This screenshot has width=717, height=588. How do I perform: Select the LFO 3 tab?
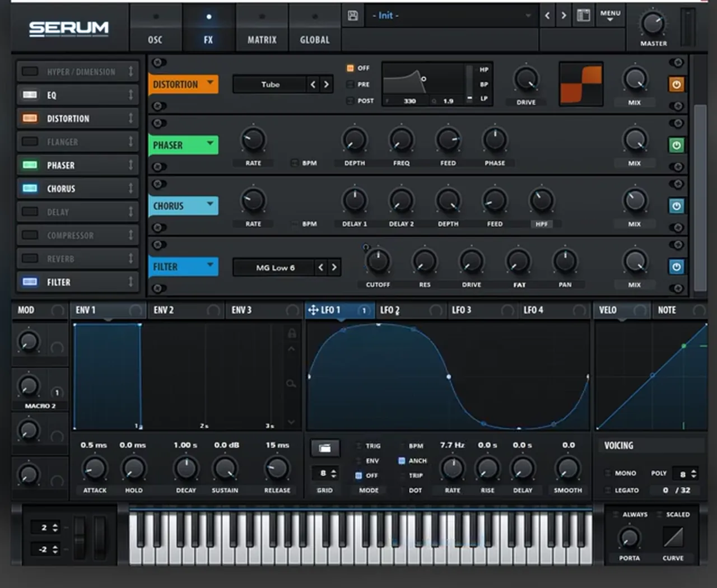tap(482, 310)
